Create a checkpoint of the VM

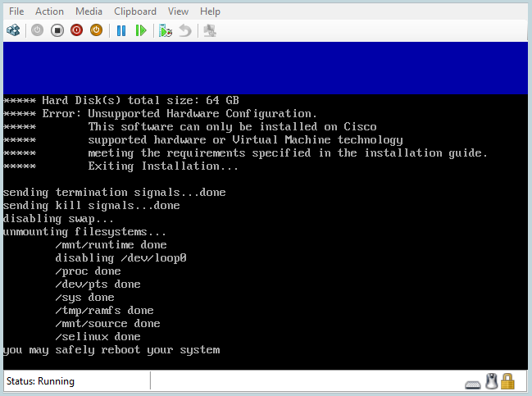(x=166, y=30)
